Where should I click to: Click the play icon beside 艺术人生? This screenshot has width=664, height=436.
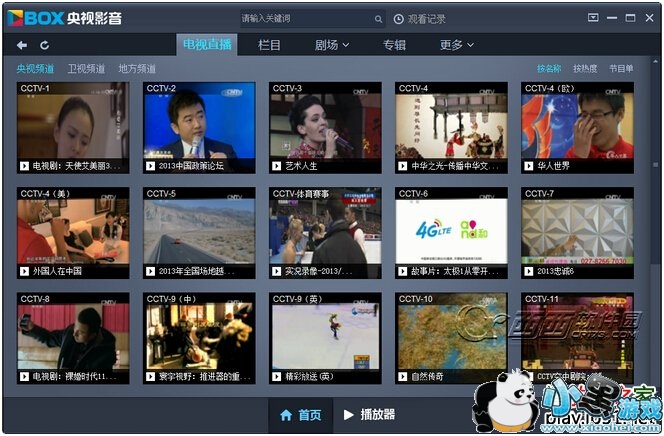point(277,166)
